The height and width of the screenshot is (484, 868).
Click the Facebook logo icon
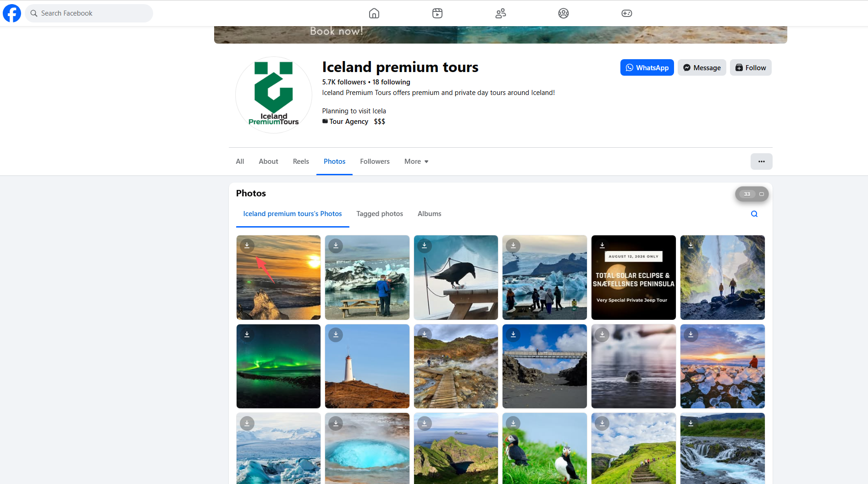point(12,13)
